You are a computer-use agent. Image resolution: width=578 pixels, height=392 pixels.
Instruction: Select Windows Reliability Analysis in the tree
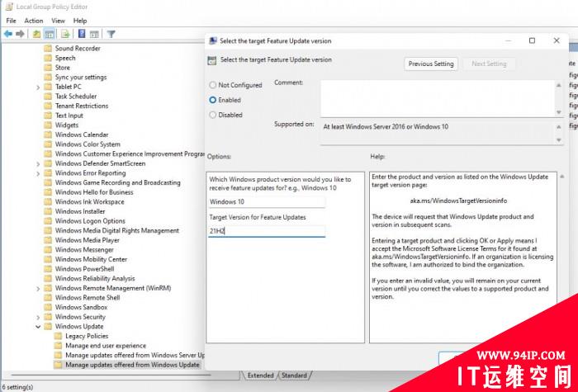95,278
